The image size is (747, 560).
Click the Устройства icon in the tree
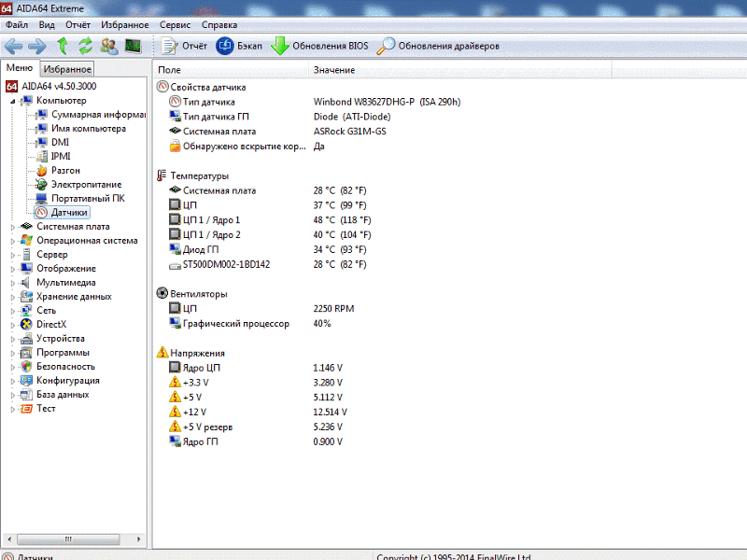point(26,339)
